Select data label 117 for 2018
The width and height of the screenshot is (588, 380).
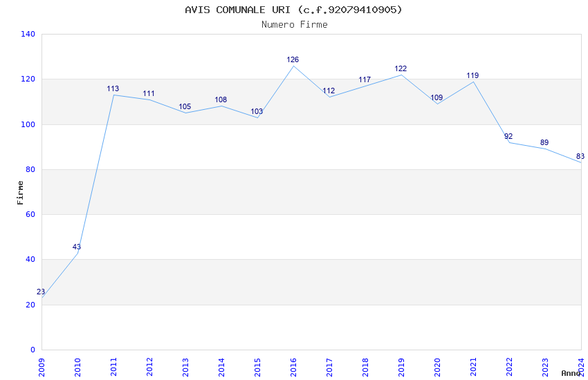tap(365, 79)
